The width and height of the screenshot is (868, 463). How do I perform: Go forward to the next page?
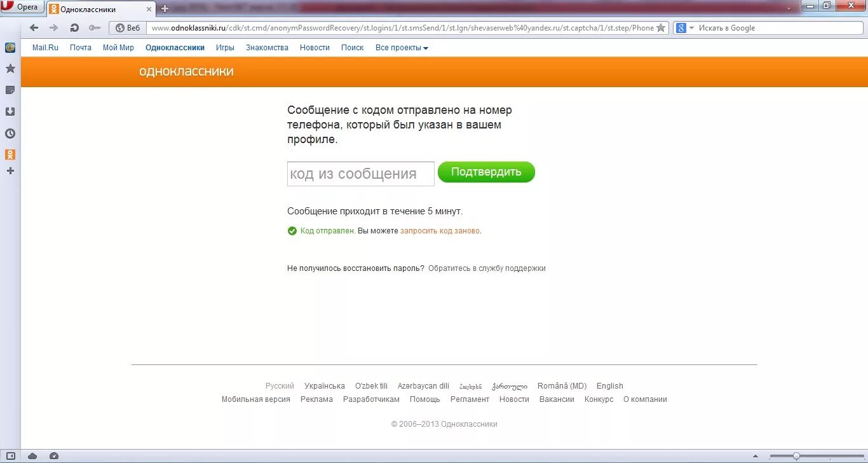pyautogui.click(x=54, y=28)
